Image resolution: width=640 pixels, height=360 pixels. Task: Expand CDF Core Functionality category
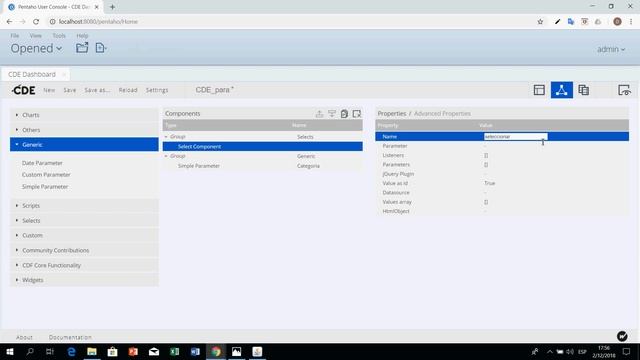coord(84,265)
